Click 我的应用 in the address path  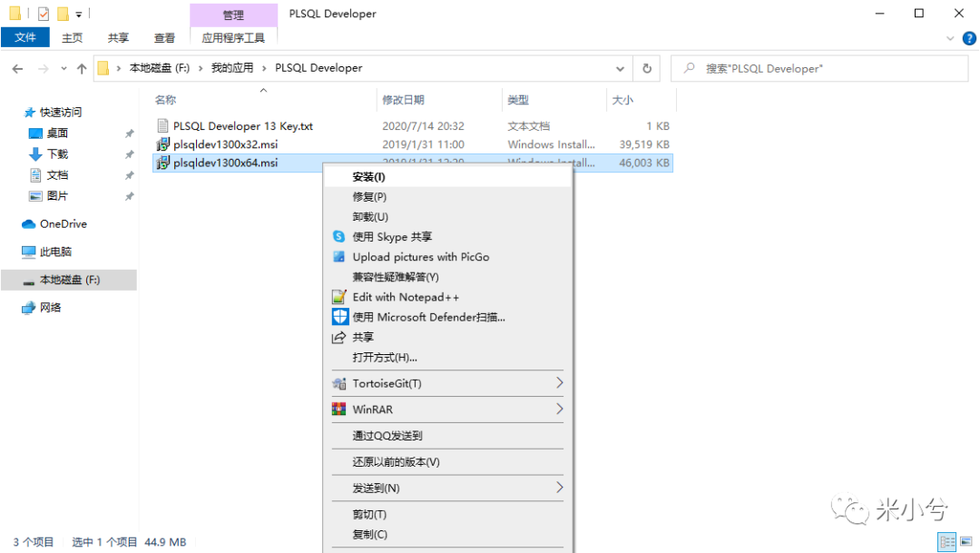232,68
